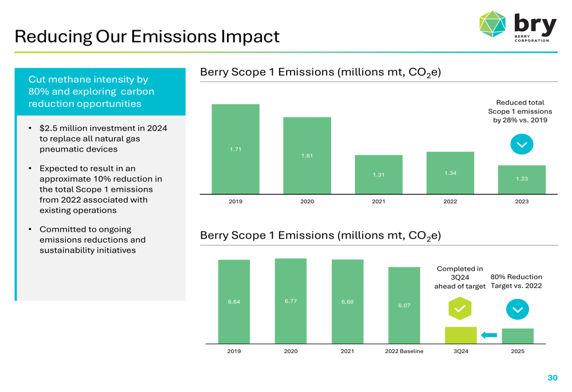Click 'Reduced total Scope 1 emissions by 28%' note
The width and height of the screenshot is (572, 392).
520,112
